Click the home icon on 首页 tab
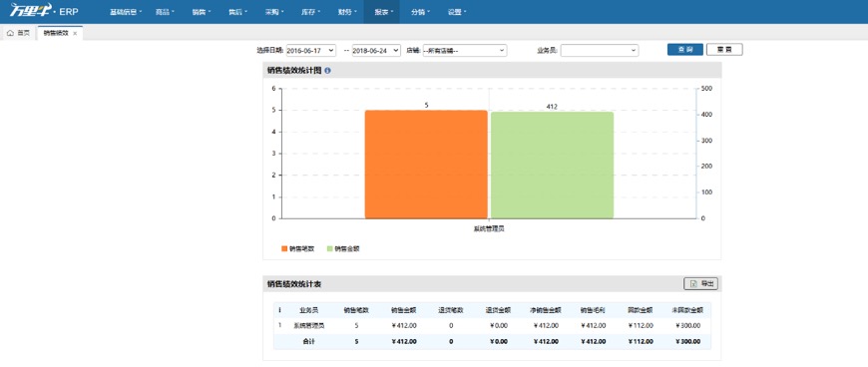Viewport: 868px width, 367px height. 10,33
